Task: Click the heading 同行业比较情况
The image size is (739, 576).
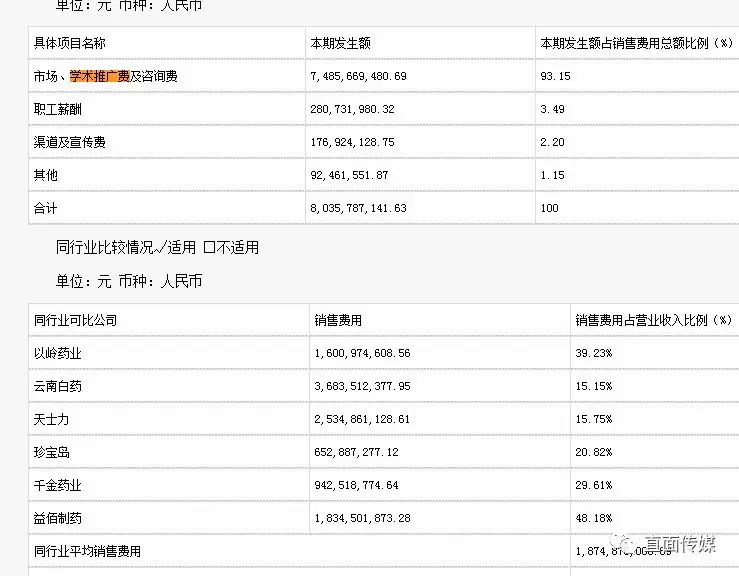Action: tap(105, 247)
